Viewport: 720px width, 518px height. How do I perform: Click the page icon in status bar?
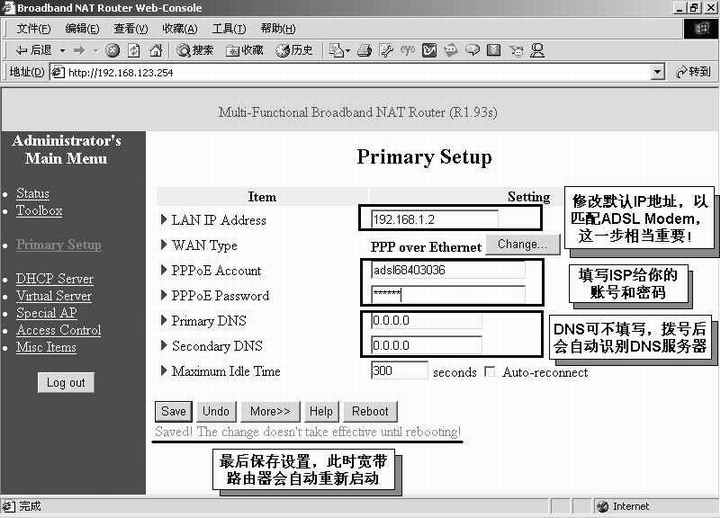pos(8,507)
